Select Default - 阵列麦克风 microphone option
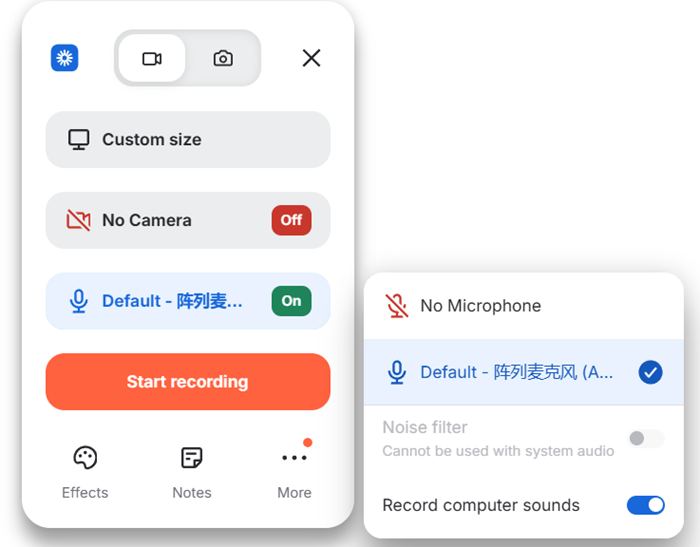The image size is (700, 547). coord(524,372)
